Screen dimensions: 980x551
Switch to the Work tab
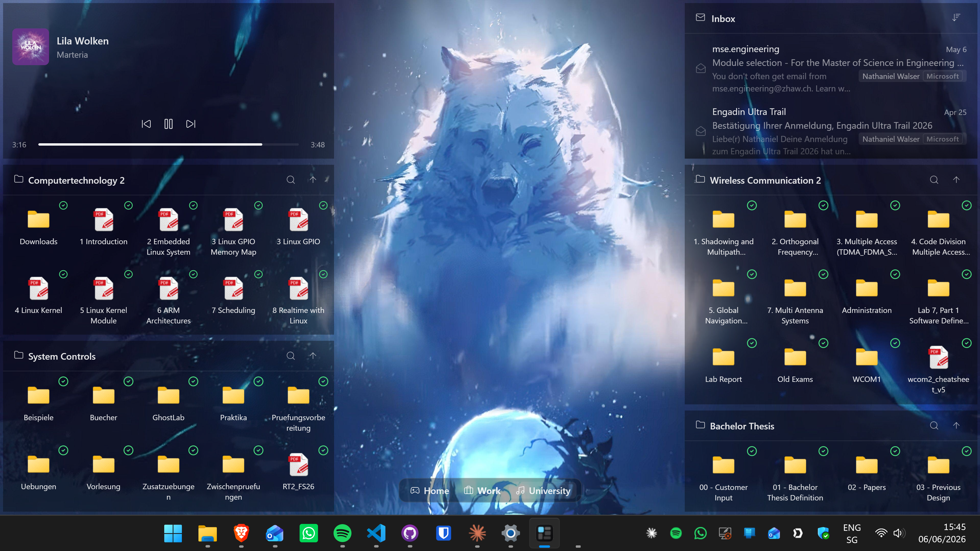(482, 491)
